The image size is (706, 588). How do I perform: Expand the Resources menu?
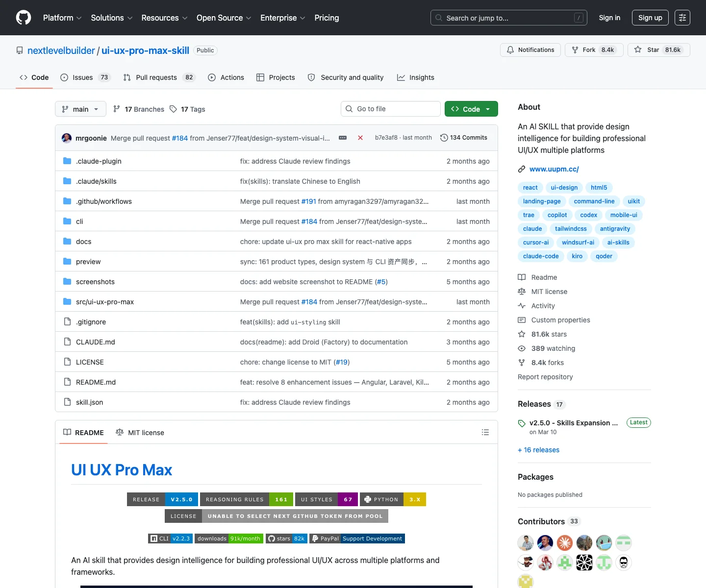[164, 18]
